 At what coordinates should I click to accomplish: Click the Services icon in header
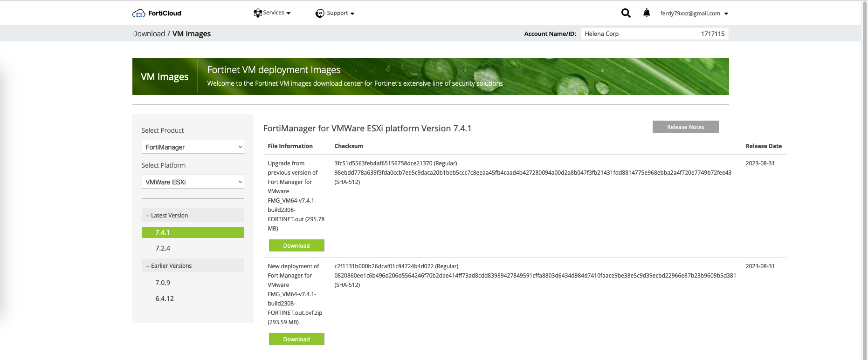pyautogui.click(x=257, y=13)
